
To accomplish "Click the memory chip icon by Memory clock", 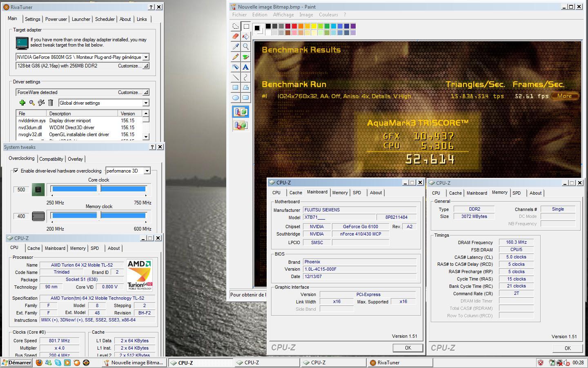I will point(38,216).
